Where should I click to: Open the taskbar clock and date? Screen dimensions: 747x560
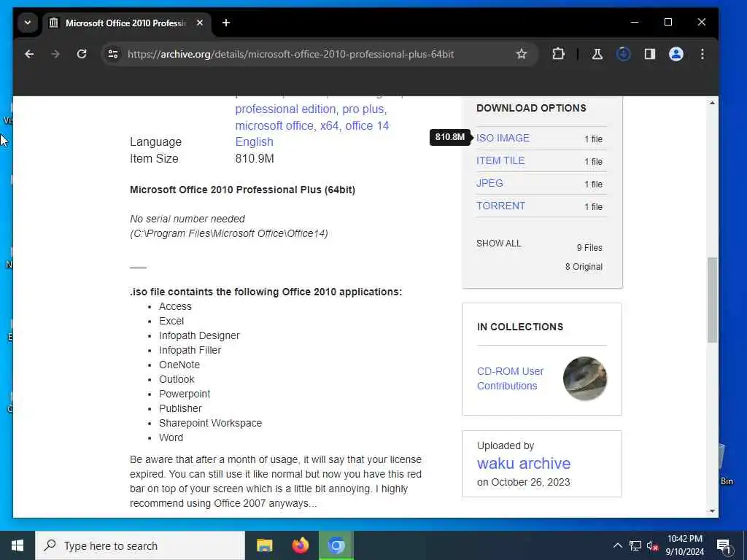click(x=684, y=545)
